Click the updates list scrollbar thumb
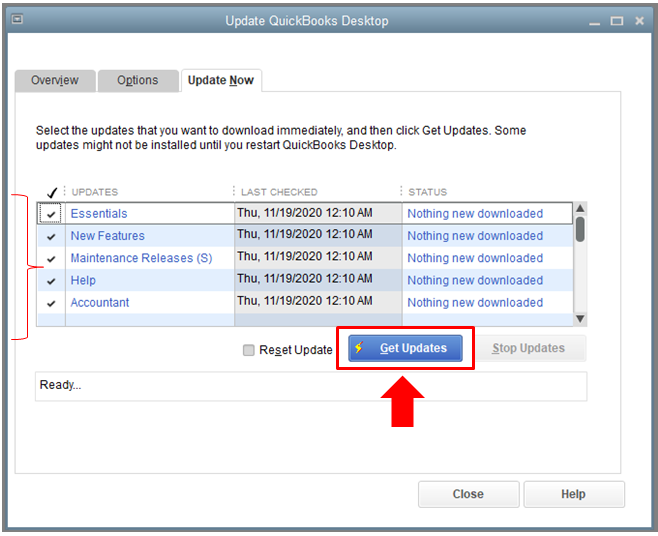This screenshot has height=536, width=658. (x=580, y=229)
